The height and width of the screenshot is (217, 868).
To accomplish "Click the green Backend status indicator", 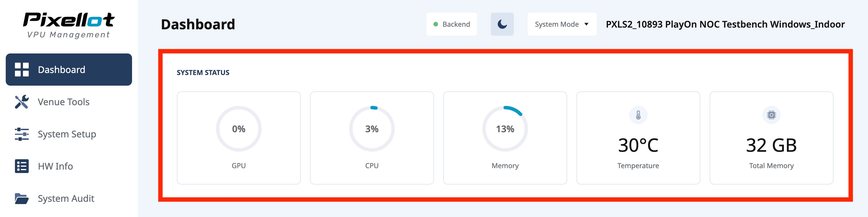I will click(x=436, y=24).
